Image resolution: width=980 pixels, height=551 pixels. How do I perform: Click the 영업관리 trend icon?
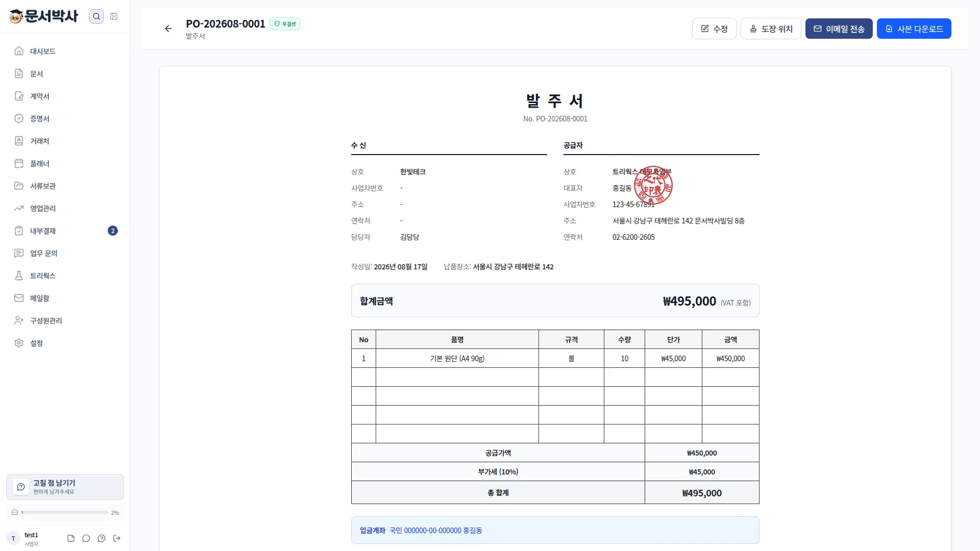click(19, 208)
